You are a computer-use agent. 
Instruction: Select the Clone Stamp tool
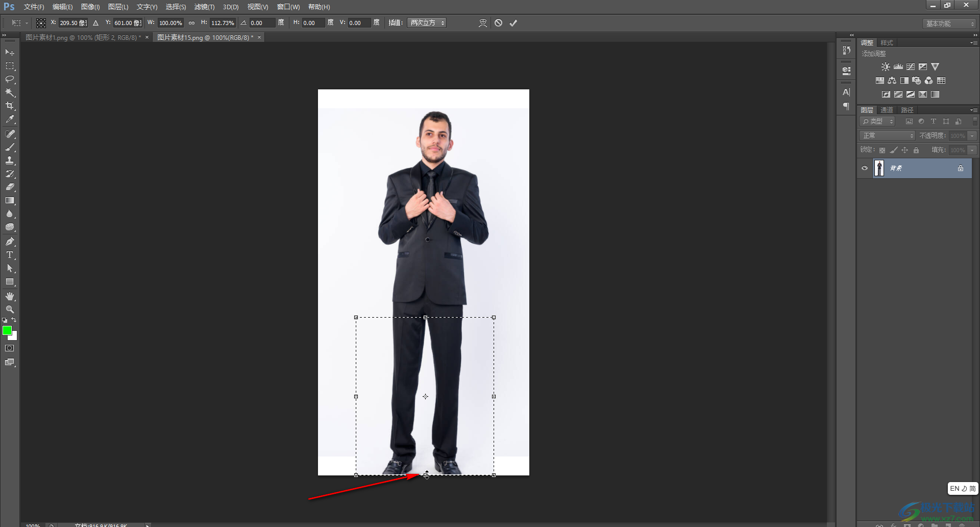pyautogui.click(x=10, y=160)
